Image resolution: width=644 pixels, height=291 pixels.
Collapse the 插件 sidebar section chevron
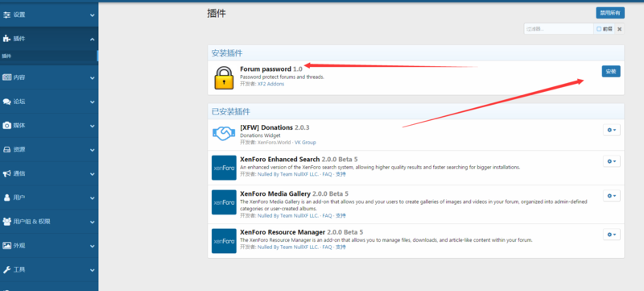(x=92, y=39)
